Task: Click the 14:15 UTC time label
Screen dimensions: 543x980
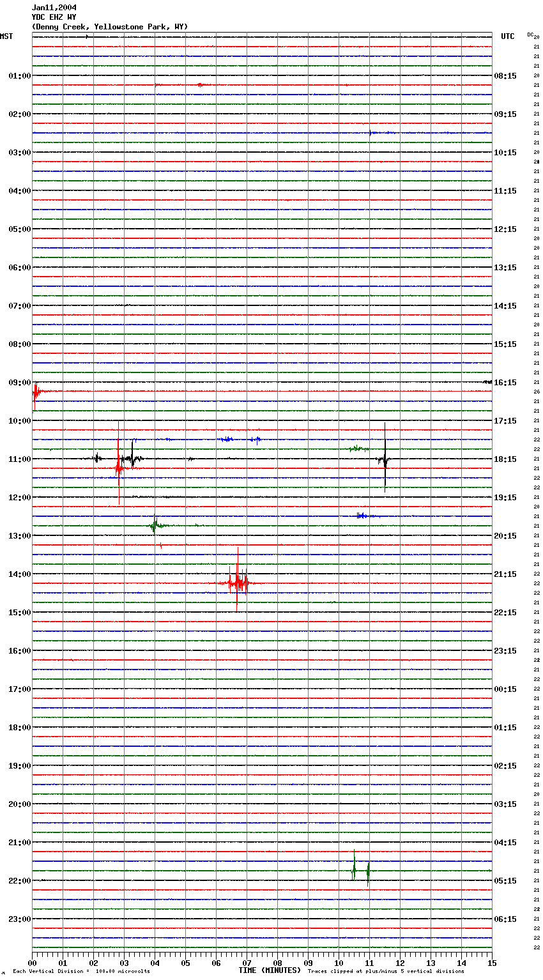Action: point(505,306)
